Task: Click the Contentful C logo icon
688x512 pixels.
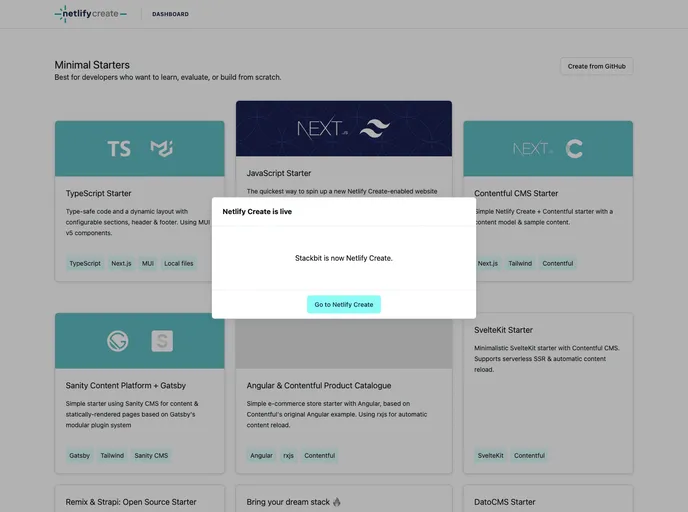Action: click(x=574, y=149)
